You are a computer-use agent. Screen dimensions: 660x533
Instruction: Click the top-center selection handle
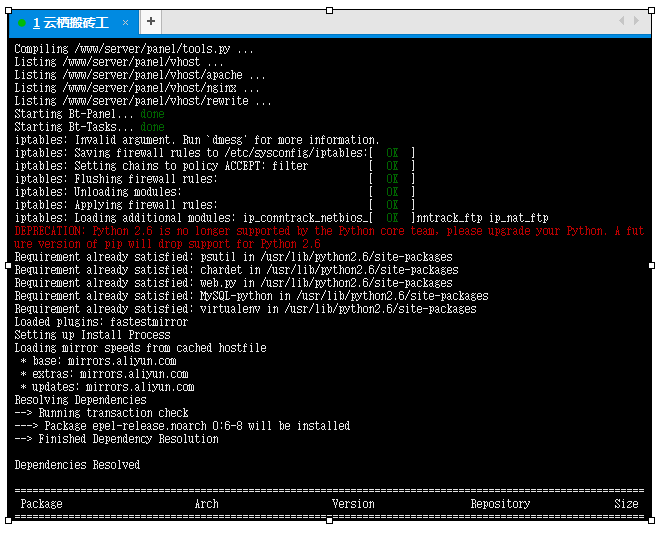331,11
